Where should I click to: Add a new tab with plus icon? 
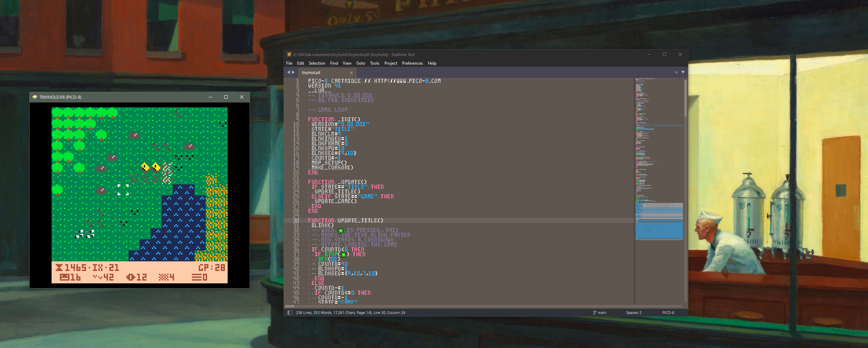point(676,72)
